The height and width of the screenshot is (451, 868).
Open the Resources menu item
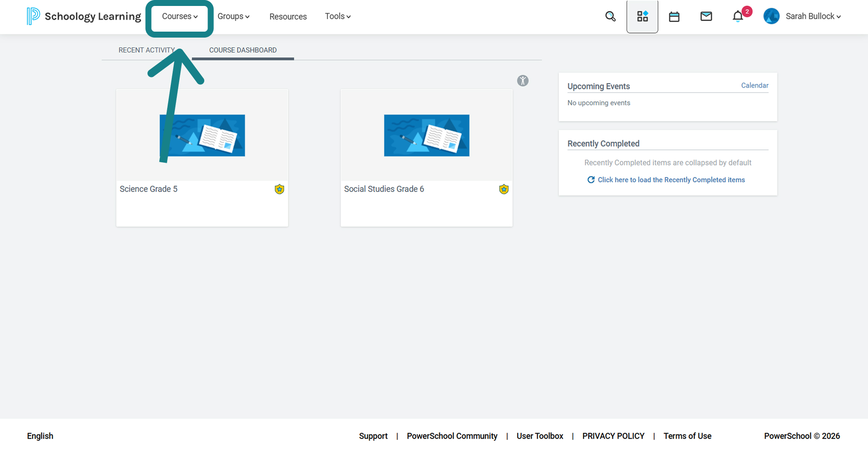(x=288, y=16)
